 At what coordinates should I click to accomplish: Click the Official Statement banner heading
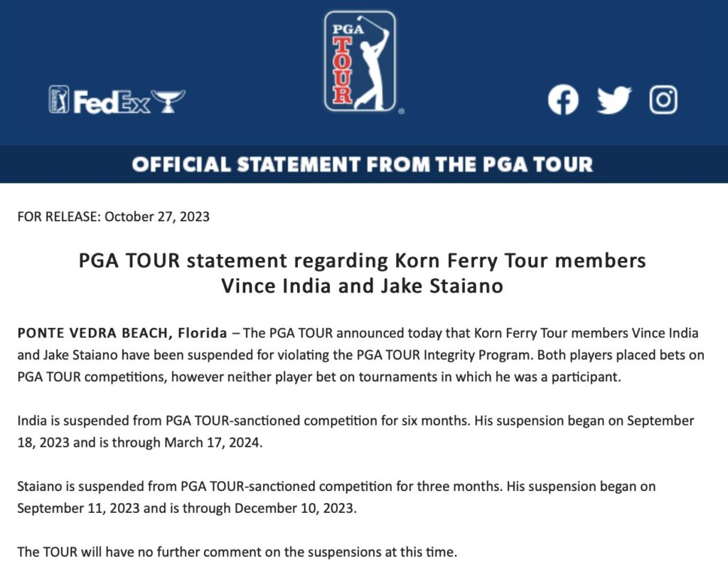point(363,164)
